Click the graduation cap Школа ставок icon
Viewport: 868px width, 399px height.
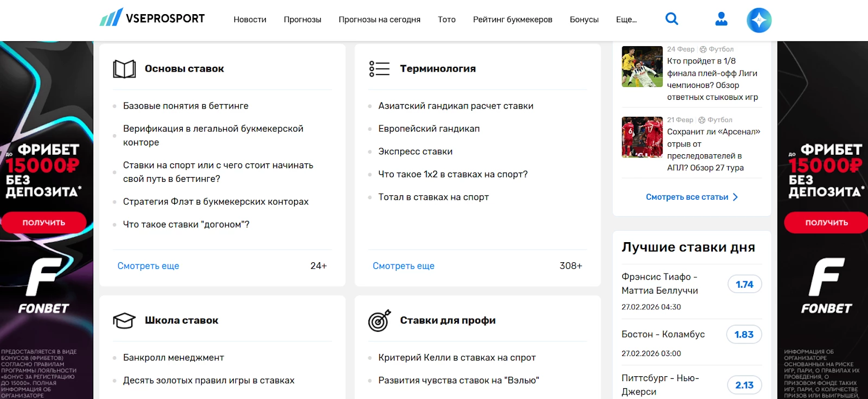click(x=124, y=320)
